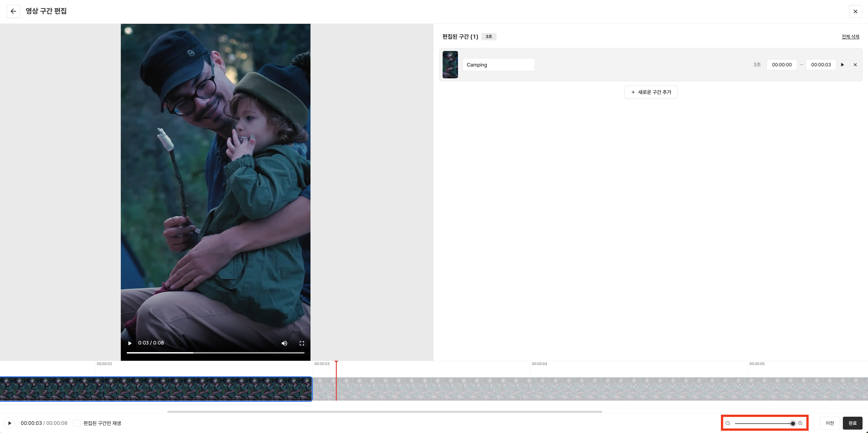Close the video segment editor with the X
This screenshot has height=433, width=868.
(855, 11)
